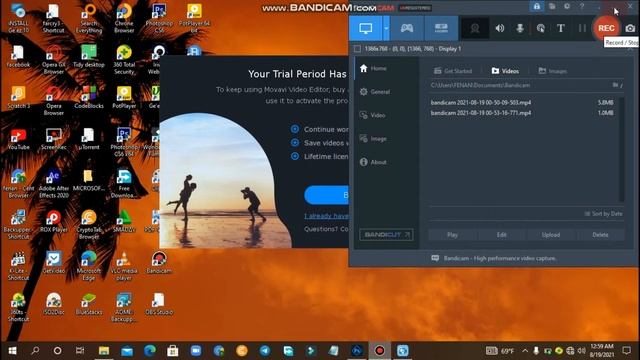
Task: Open ROX Player desktop icon
Action: tap(53, 222)
